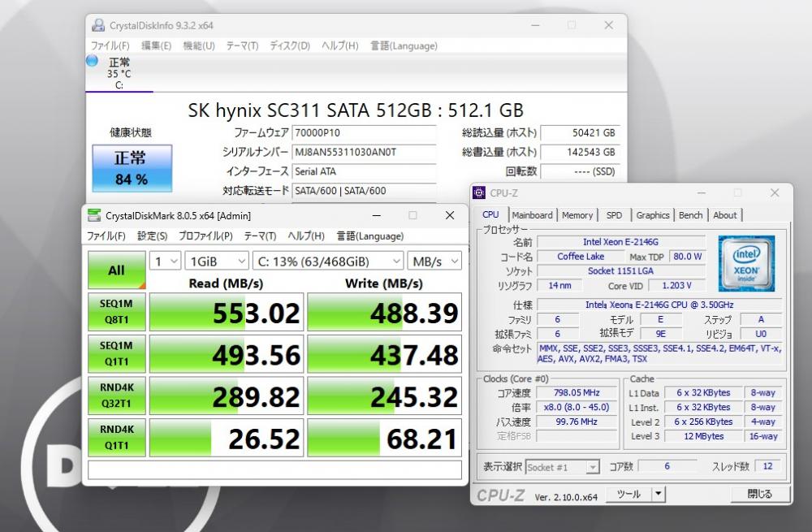This screenshot has width=812, height=532.
Task: Click the 289.82 read result
Action: pos(227,396)
